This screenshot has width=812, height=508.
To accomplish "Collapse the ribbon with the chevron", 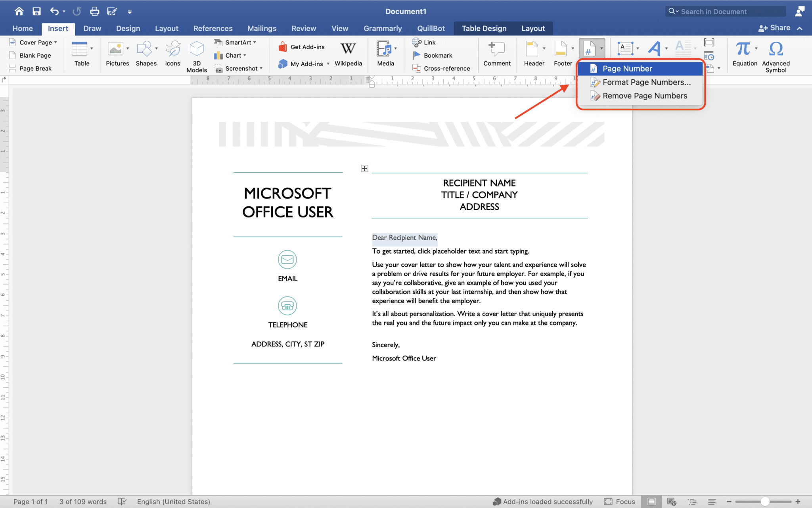I will pos(800,29).
